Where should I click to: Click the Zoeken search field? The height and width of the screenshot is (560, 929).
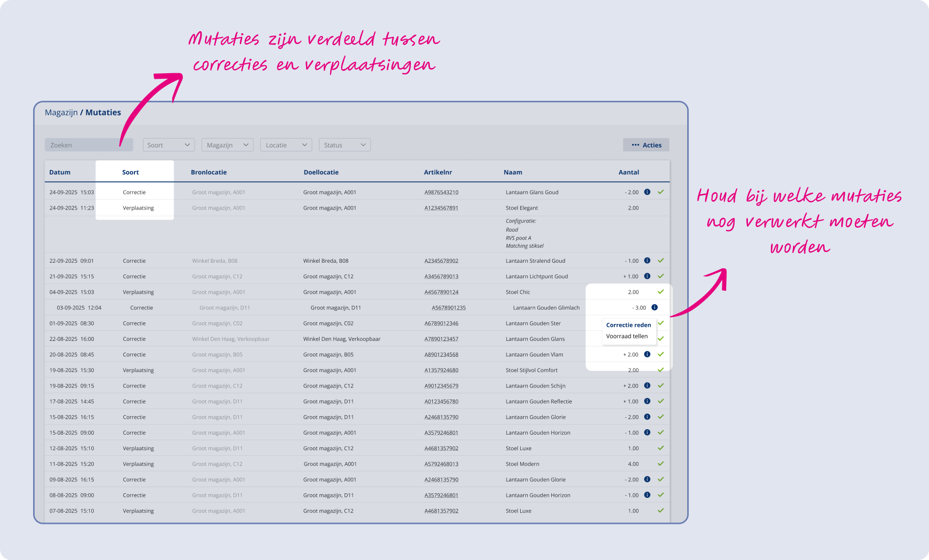pos(89,145)
